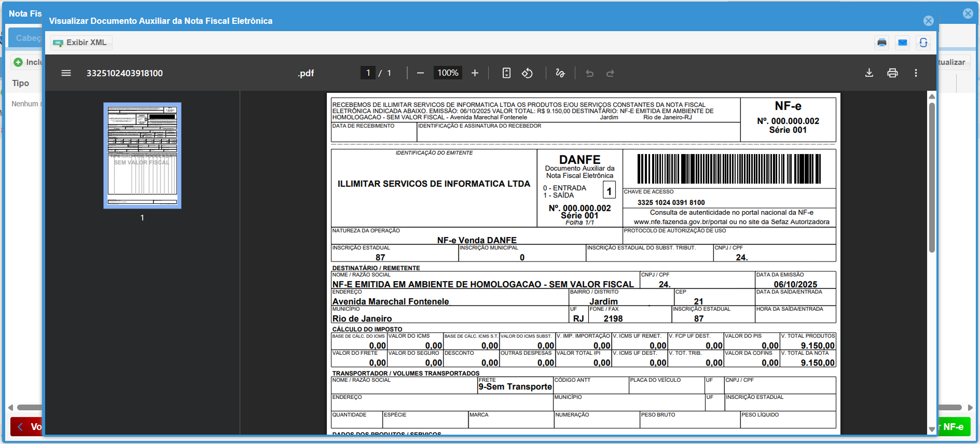Viewport: 980px width, 444px height.
Task: Print the PDF from viewer toolbar
Action: pyautogui.click(x=892, y=73)
